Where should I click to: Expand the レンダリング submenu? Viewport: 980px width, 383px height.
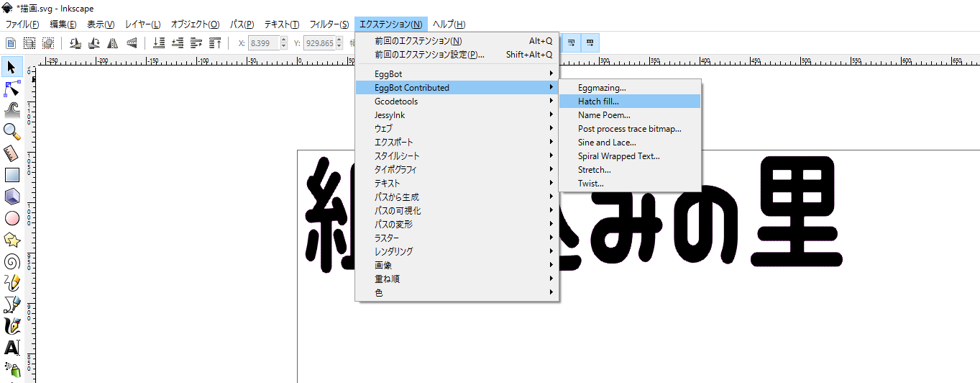pos(457,252)
